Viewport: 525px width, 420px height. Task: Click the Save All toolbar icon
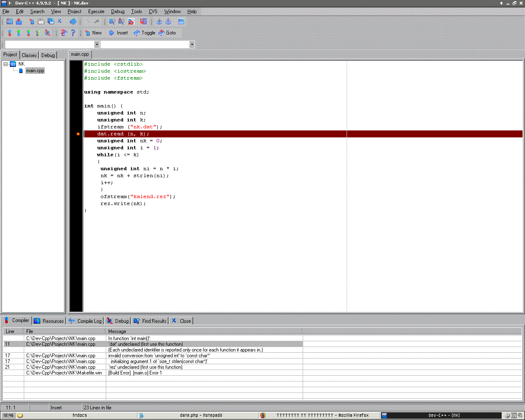[50, 21]
